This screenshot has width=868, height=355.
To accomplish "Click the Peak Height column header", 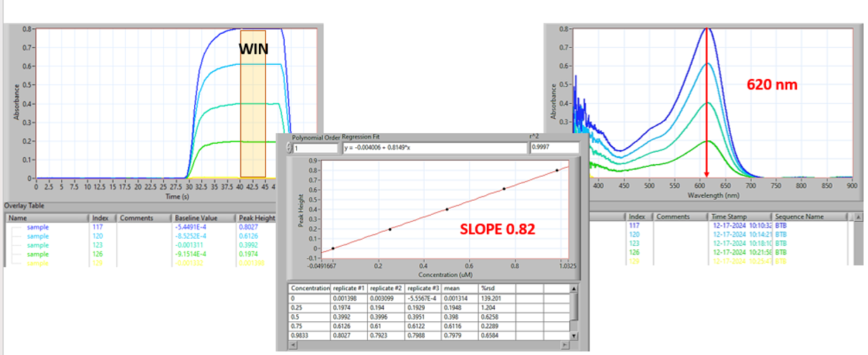I will [256, 218].
